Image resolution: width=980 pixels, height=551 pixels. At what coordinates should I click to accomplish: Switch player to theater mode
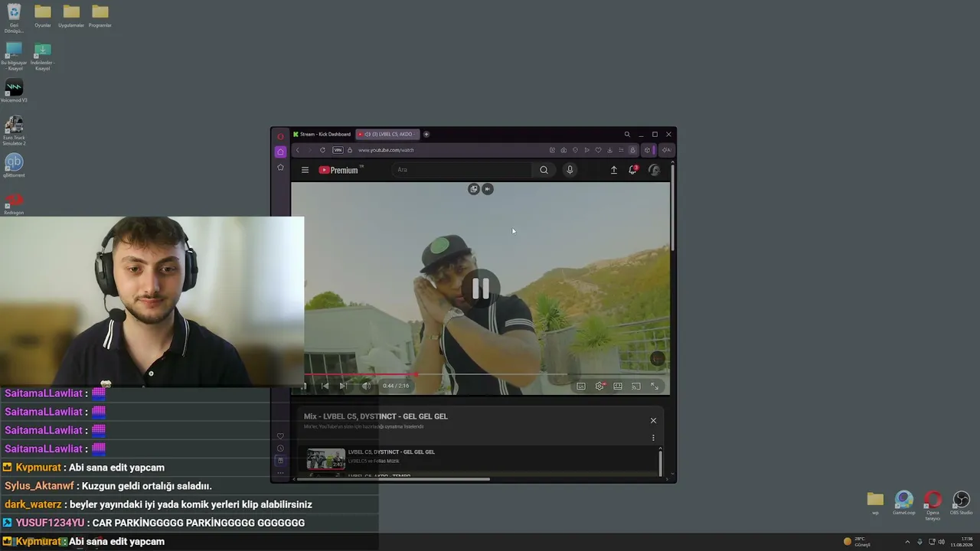pyautogui.click(x=618, y=386)
